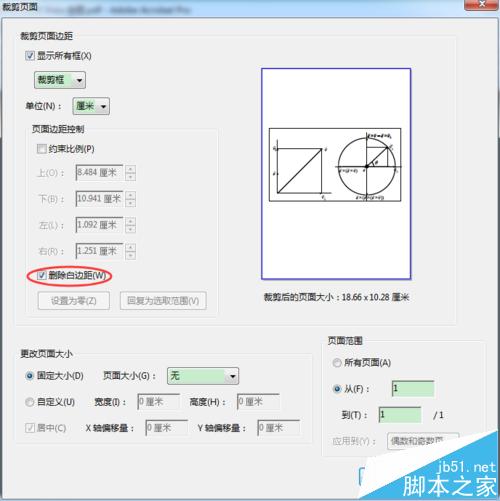
Task: Toggle the 居中(C) checkbox
Action: point(30,428)
